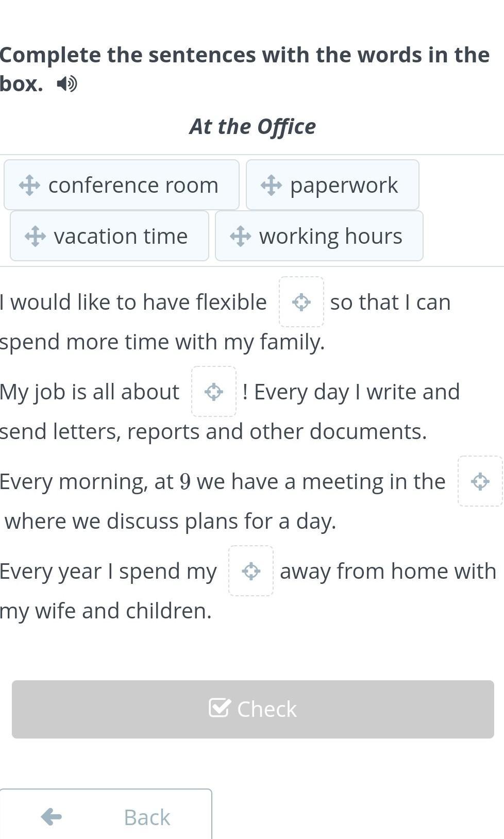Select drop target after 'I spend my'
The width and height of the screenshot is (504, 839).
tap(251, 571)
